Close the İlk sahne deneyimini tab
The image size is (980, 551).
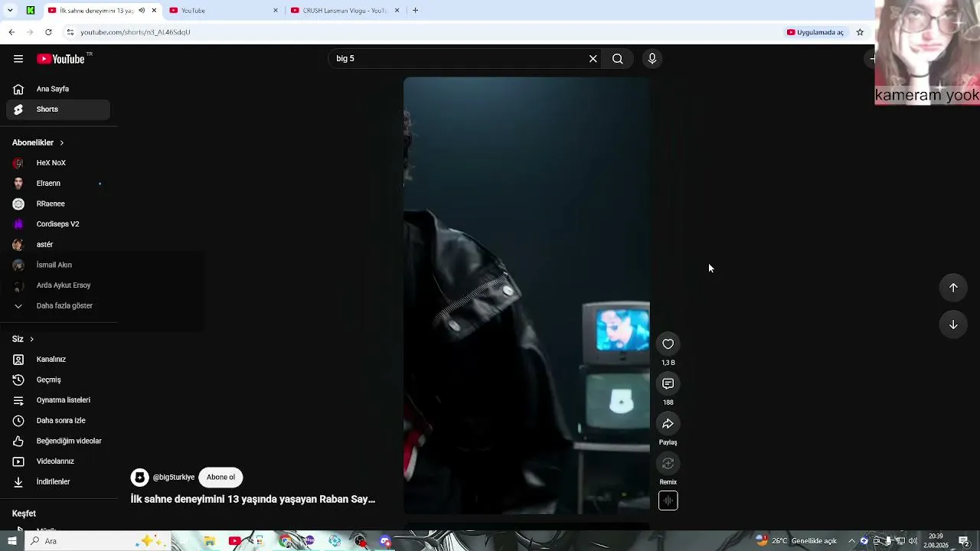point(154,11)
